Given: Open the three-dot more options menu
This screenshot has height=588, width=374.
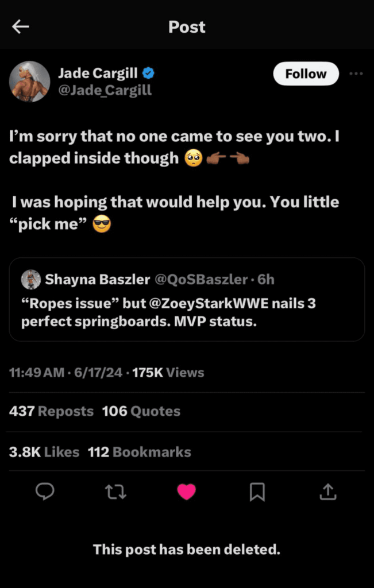Looking at the screenshot, I should tap(357, 73).
